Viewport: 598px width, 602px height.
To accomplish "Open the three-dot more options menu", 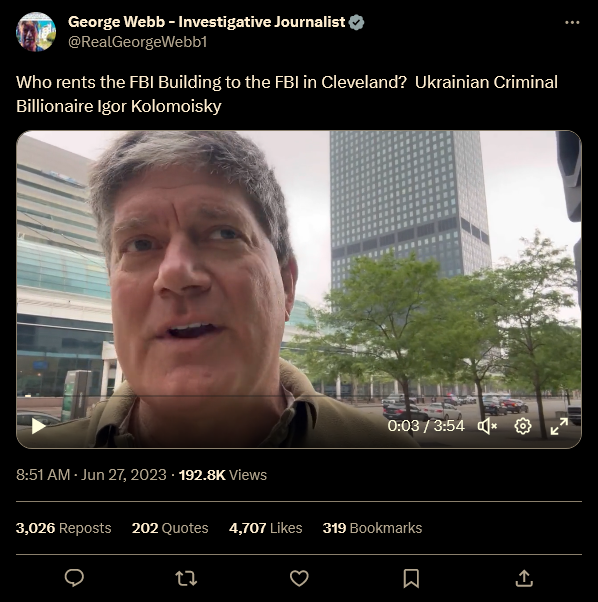I will tap(572, 23).
